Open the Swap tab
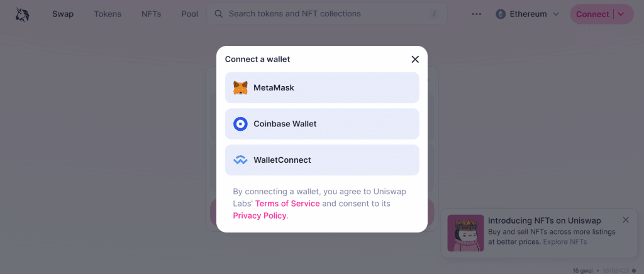644x274 pixels. (63, 14)
